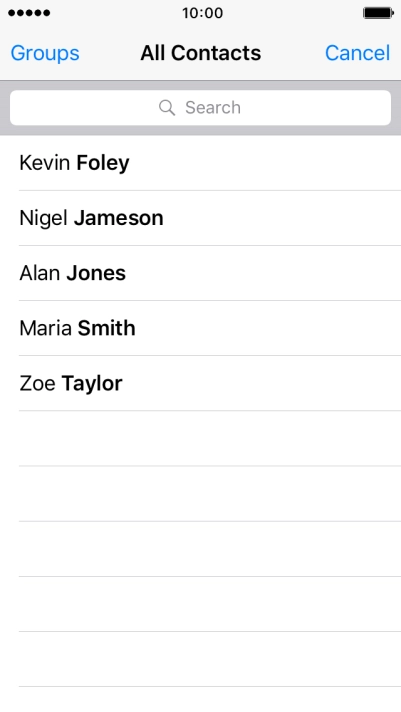The image size is (401, 712).
Task: Tap the magnifying glass search icon
Action: click(x=167, y=108)
